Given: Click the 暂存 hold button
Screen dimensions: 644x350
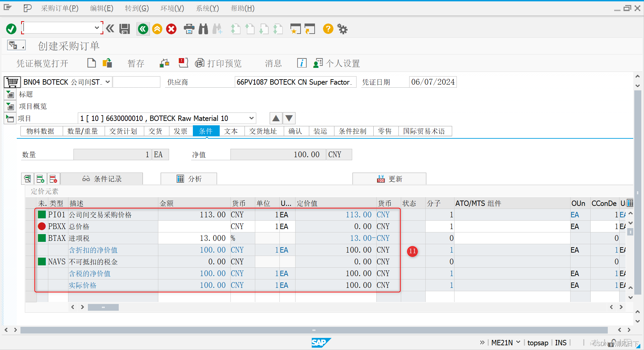Looking at the screenshot, I should 136,63.
